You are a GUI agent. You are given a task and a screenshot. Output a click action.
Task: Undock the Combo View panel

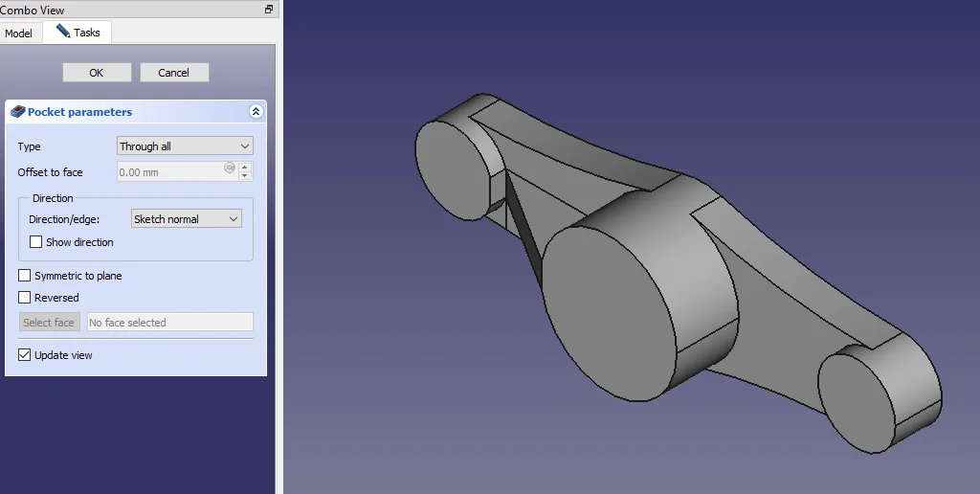(x=269, y=10)
